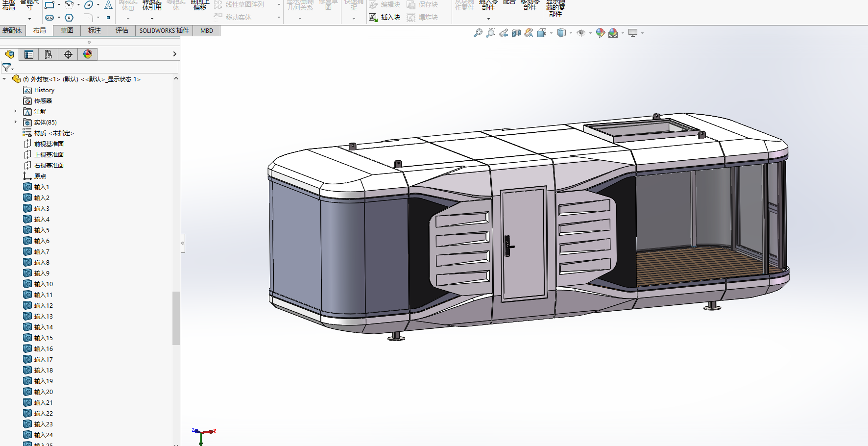Select the 前视基准面 plane
Screen dimensions: 868x446
coord(48,144)
